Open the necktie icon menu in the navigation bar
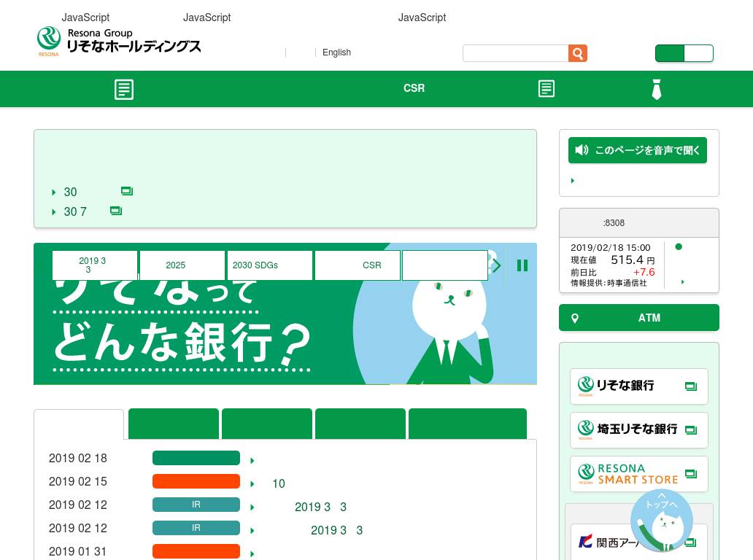The image size is (753, 560). pyautogui.click(x=657, y=89)
